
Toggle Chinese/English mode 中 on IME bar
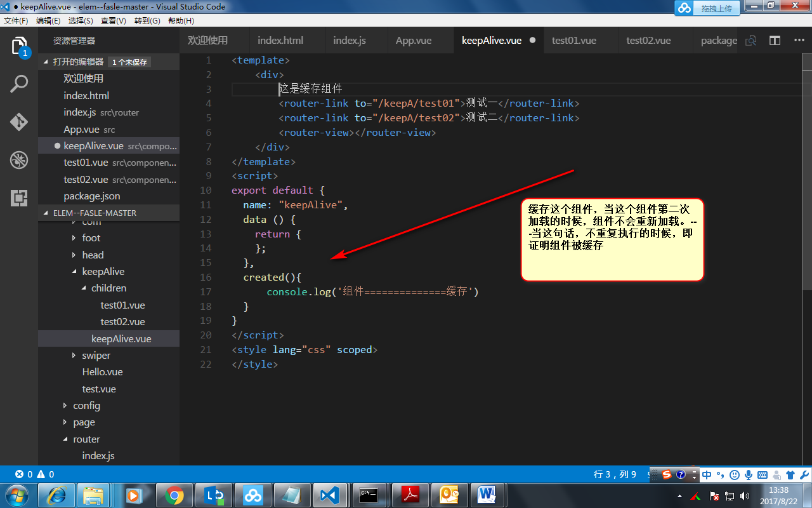[x=707, y=474]
